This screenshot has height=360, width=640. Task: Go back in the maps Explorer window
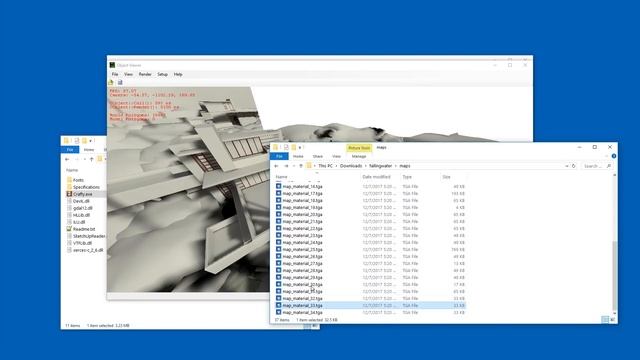276,166
